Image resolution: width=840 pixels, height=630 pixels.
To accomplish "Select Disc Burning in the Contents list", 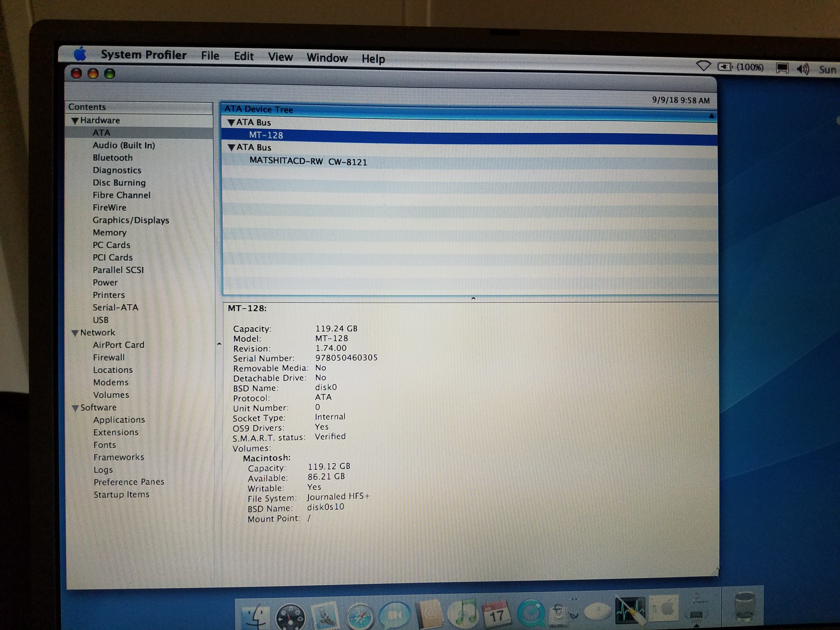I will click(119, 183).
